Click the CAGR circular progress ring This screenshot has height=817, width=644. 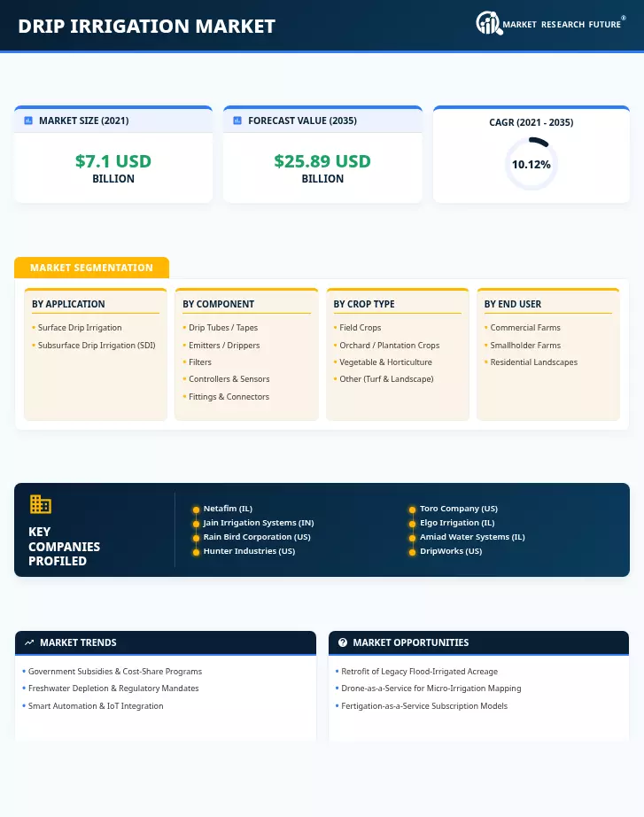[531, 164]
